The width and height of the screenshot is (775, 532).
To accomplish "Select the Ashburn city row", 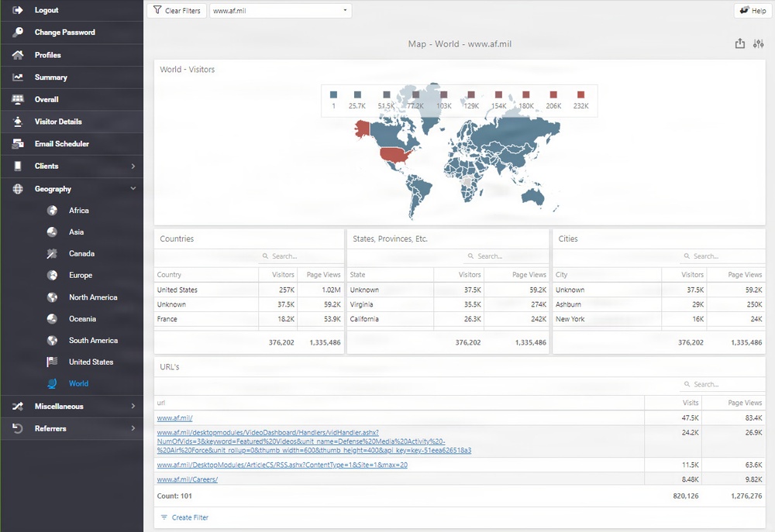I will [x=659, y=304].
